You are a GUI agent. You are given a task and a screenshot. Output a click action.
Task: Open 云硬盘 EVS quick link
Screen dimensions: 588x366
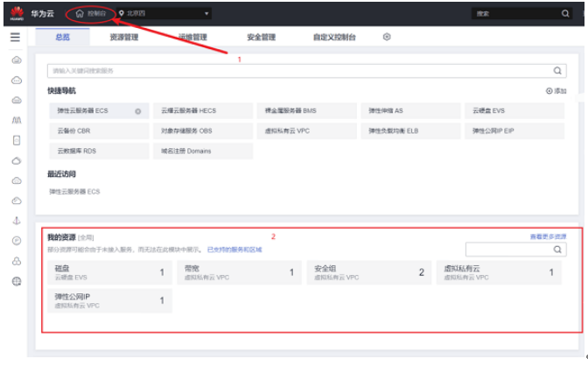tap(514, 110)
